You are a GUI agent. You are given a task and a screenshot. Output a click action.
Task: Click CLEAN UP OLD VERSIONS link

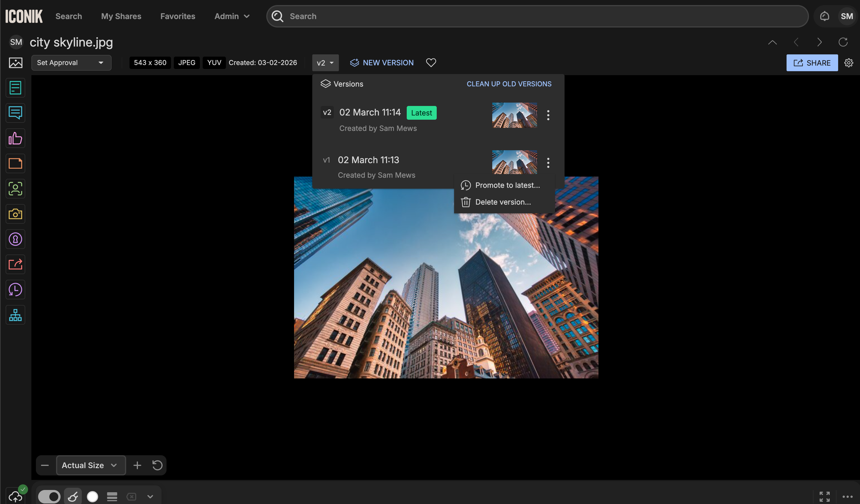coord(508,84)
